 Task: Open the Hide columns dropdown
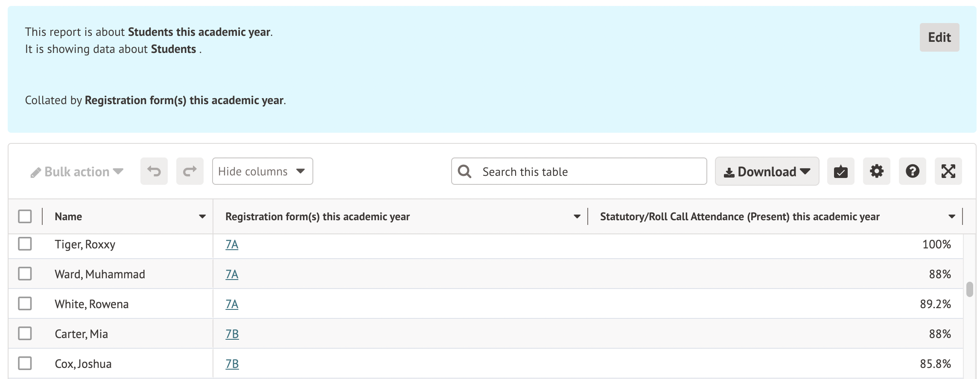pos(262,171)
